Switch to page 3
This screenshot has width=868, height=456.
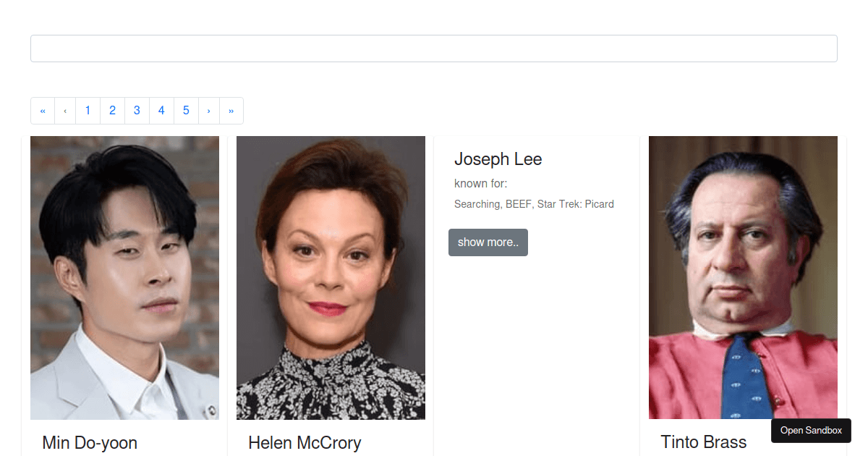point(137,110)
